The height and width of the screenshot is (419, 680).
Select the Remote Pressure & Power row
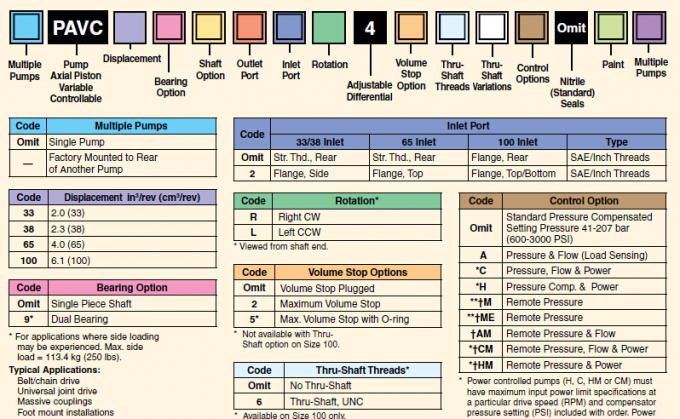562,365
